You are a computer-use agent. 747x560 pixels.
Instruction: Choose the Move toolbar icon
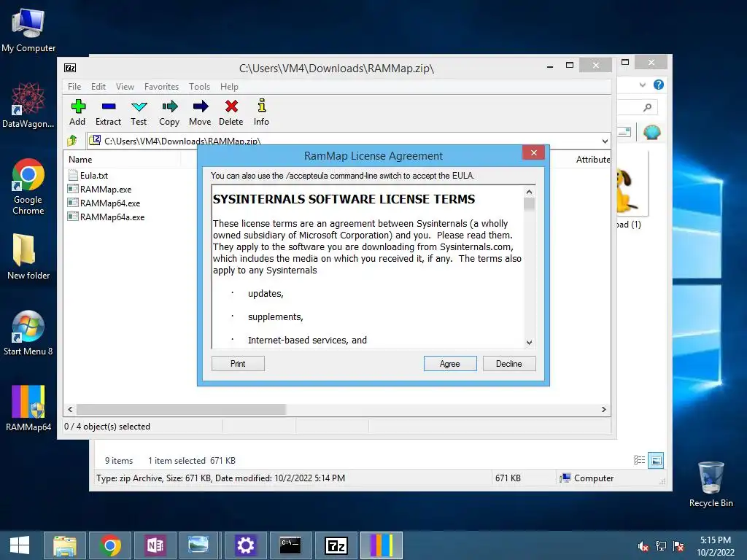tap(200, 112)
